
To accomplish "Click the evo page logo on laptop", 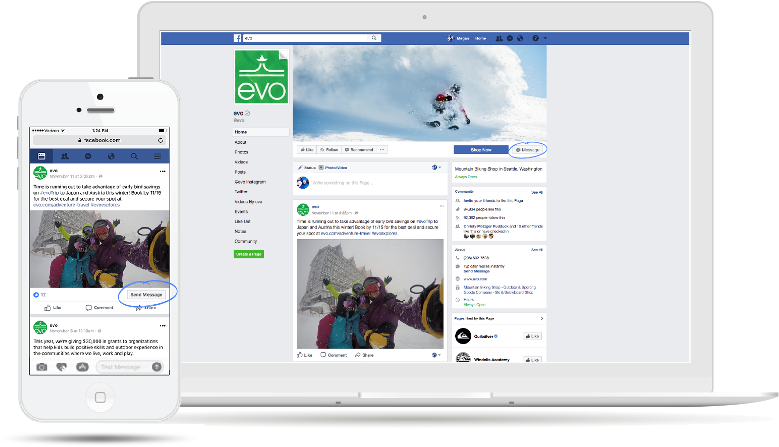I will point(261,77).
